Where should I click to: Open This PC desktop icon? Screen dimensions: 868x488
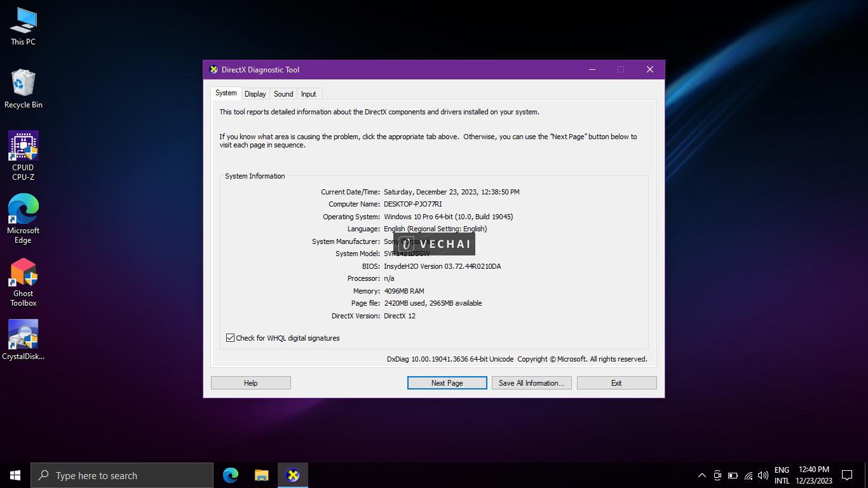point(24,27)
